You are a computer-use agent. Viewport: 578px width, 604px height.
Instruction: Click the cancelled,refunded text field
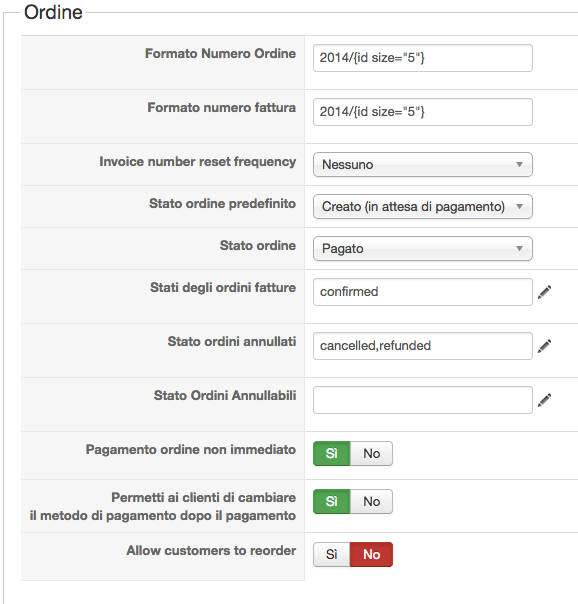coord(423,346)
